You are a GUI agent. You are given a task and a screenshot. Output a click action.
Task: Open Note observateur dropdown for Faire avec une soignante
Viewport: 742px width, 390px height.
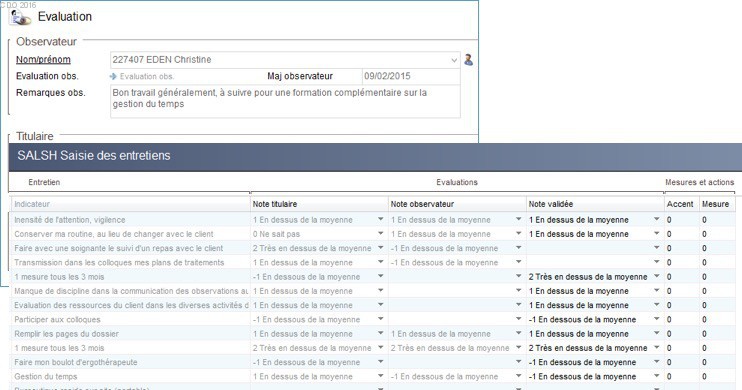point(519,248)
